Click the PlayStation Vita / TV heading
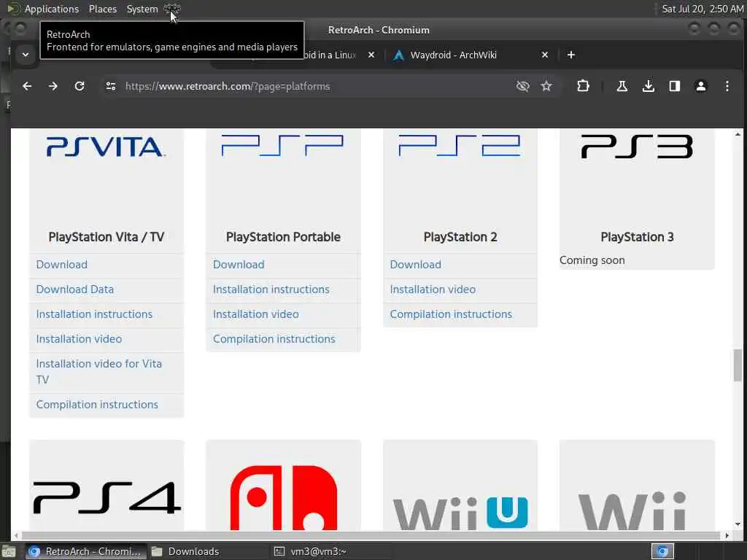 click(x=107, y=237)
